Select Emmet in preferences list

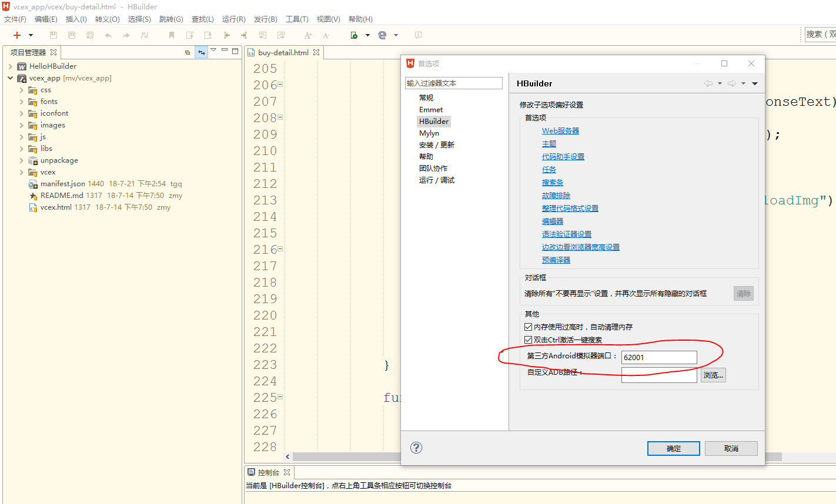[431, 110]
